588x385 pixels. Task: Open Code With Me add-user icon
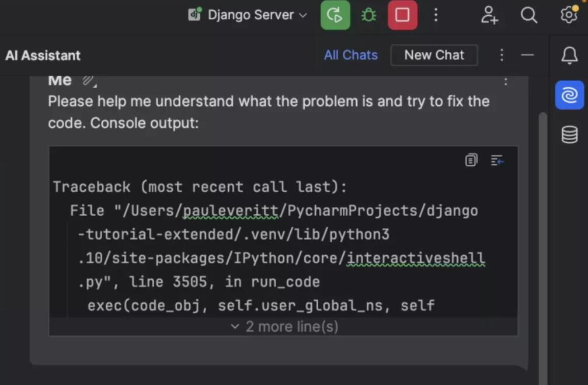click(489, 15)
